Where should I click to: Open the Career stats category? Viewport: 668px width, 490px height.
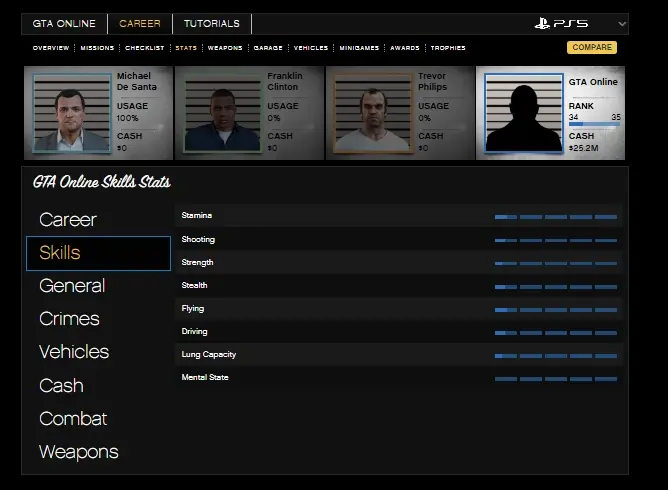[68, 219]
